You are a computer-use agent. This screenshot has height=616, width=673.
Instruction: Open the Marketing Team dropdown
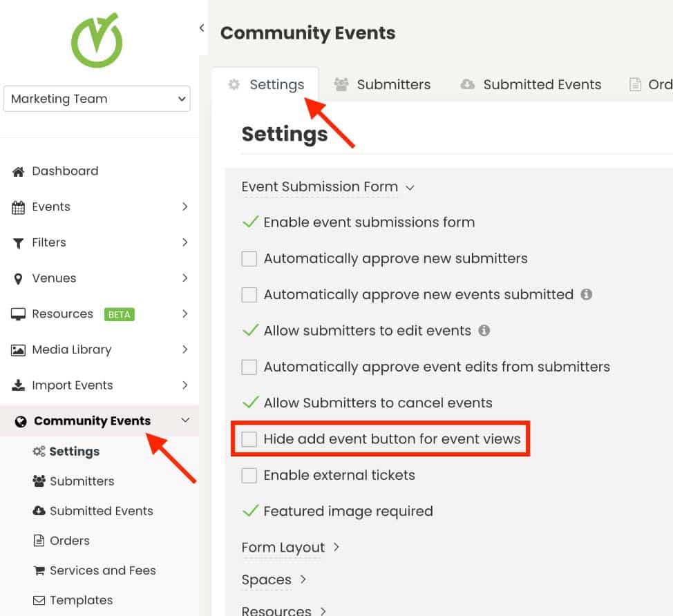[97, 99]
